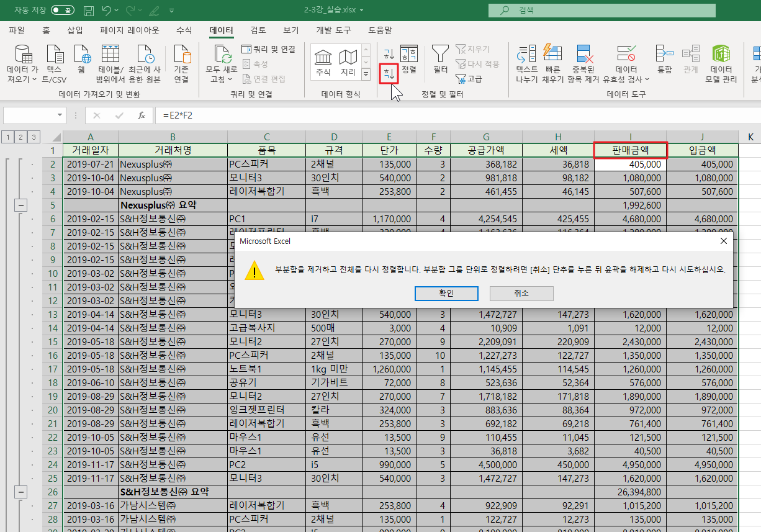The height and width of the screenshot is (532, 761).
Task: Click the 고급 filter button
Action: pos(469,79)
